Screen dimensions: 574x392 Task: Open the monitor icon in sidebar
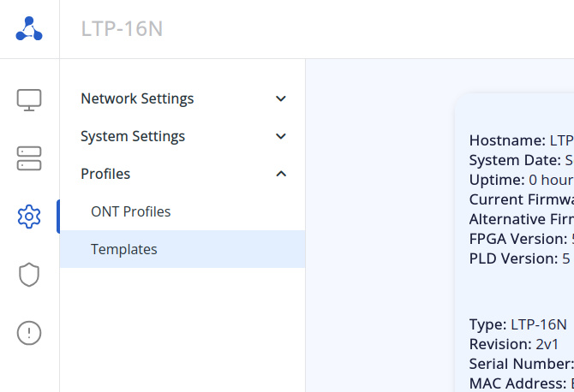pyautogui.click(x=29, y=99)
